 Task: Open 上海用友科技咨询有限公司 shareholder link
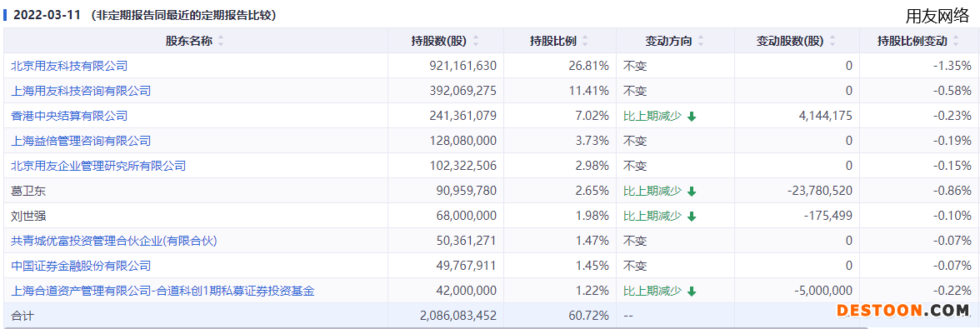[x=82, y=91]
